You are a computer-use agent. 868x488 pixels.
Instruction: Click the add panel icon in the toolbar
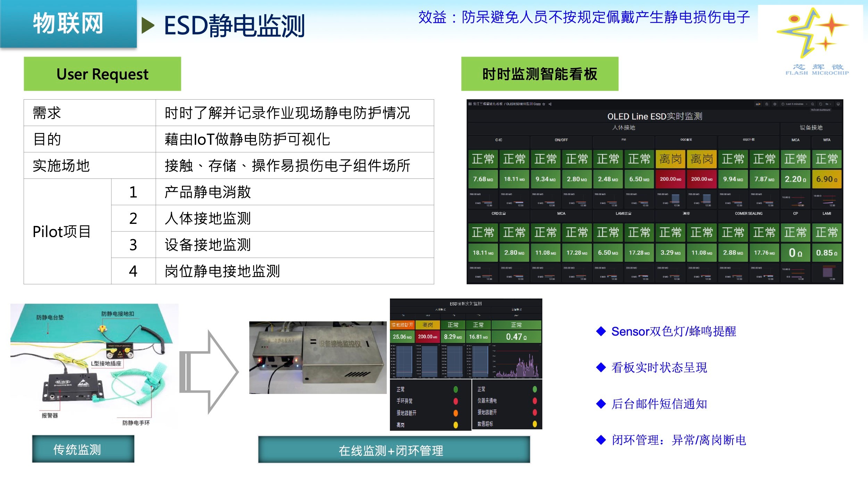click(758, 104)
